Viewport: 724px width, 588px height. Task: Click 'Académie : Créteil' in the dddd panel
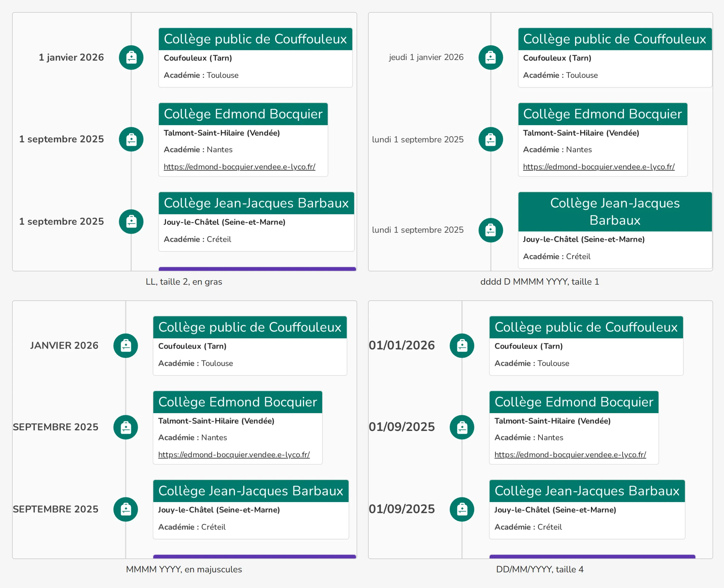point(557,256)
